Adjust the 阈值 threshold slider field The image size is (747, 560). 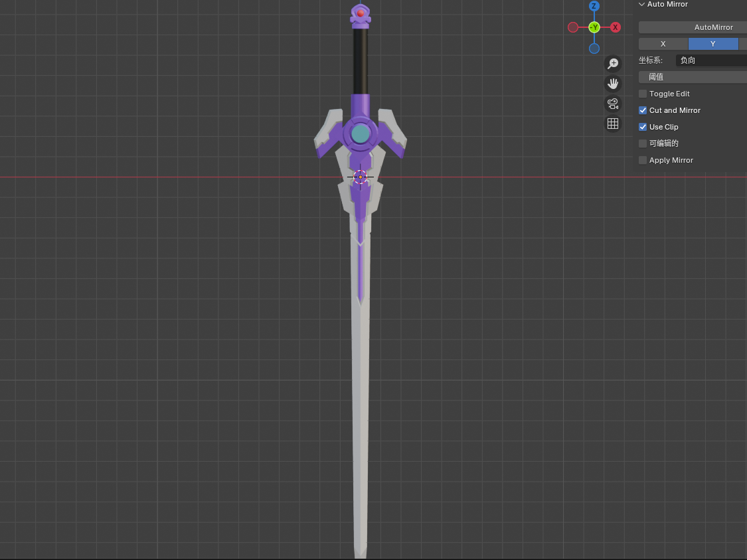[x=693, y=77]
